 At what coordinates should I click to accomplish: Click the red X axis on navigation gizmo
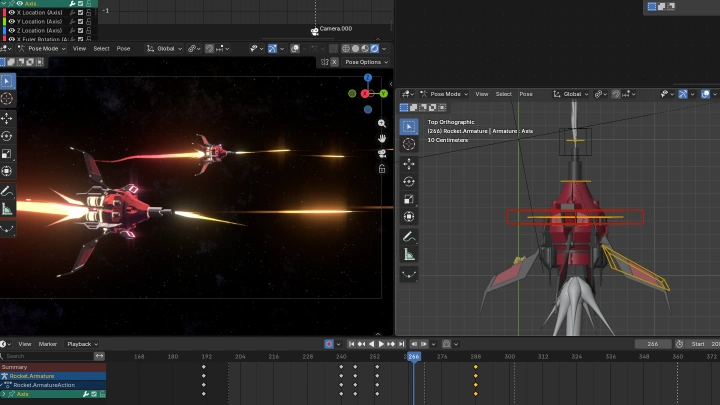tap(365, 94)
